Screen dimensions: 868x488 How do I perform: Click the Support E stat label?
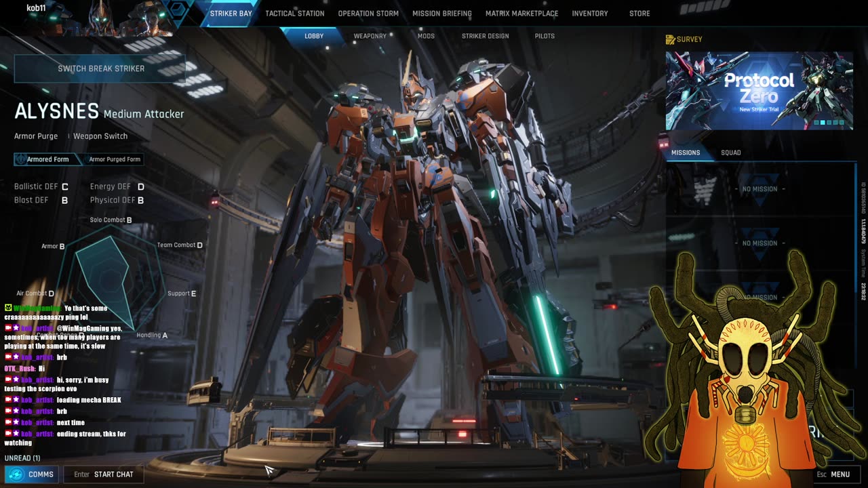(x=182, y=293)
